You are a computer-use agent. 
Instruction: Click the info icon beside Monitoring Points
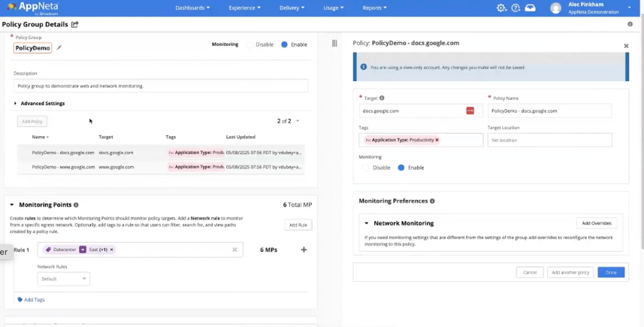tap(76, 204)
